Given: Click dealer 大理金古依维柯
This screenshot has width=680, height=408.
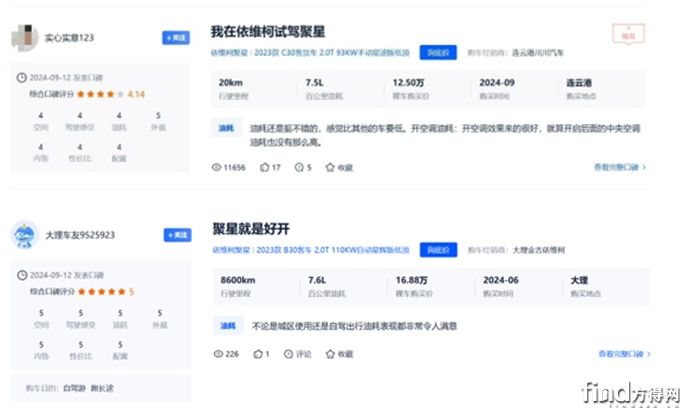Looking at the screenshot, I should click(539, 250).
